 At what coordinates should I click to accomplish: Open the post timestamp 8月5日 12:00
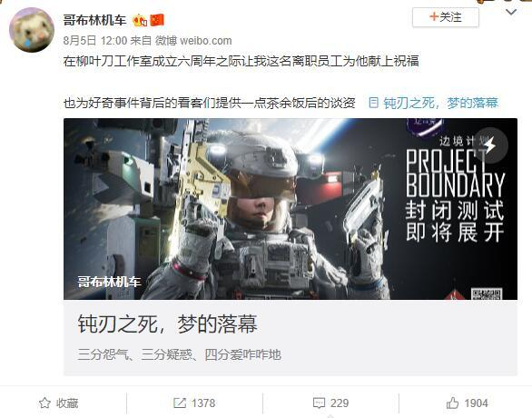[x=95, y=41]
